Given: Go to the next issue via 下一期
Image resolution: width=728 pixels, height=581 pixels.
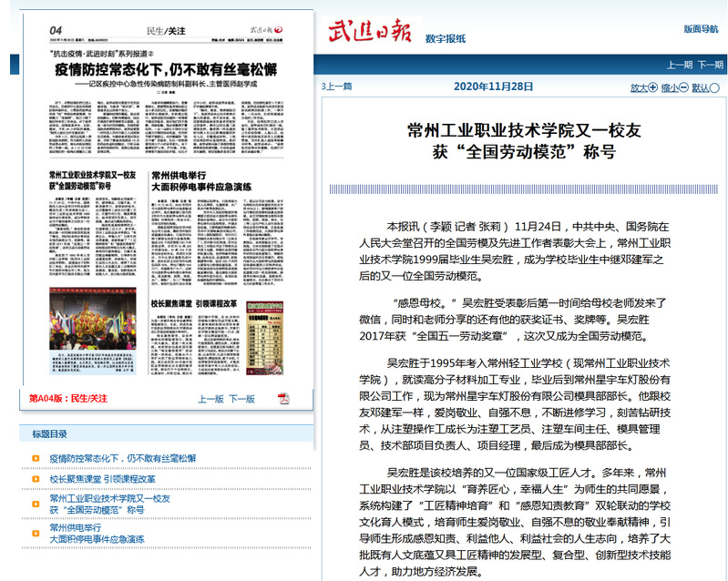Looking at the screenshot, I should 711,65.
